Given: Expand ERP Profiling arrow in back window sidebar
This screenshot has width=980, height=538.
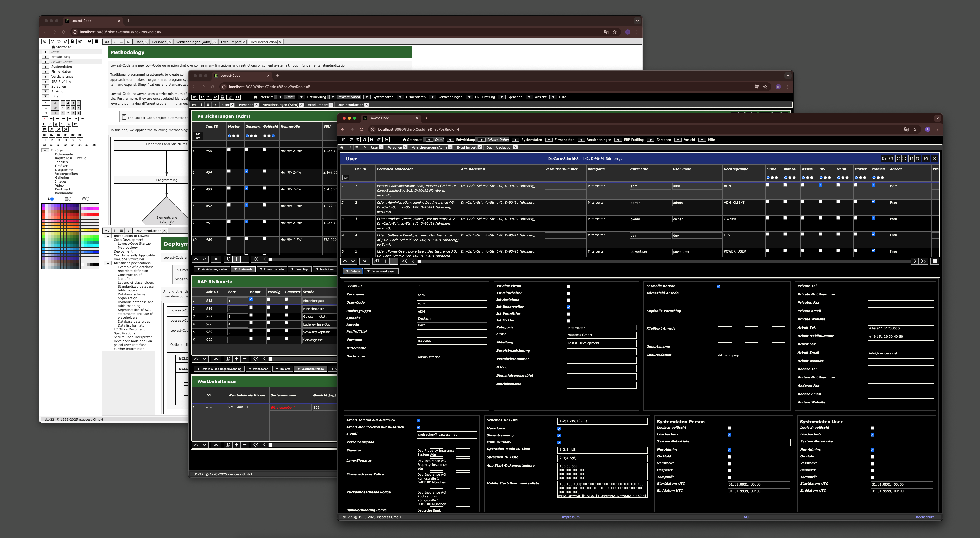Looking at the screenshot, I should [45, 81].
